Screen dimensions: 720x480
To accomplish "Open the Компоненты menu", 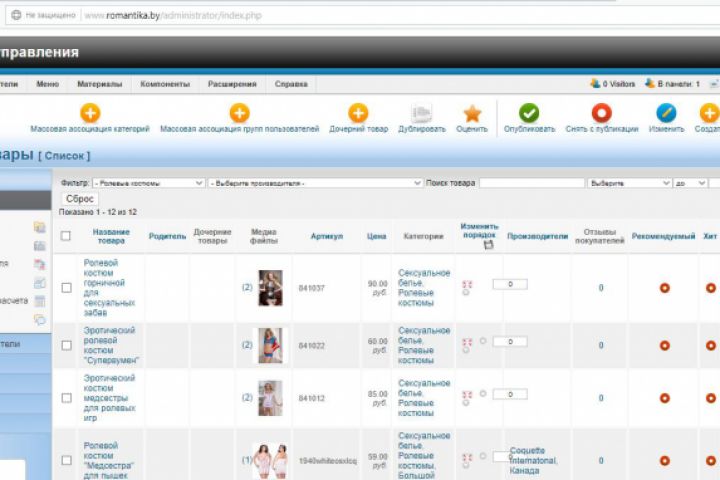I will pyautogui.click(x=165, y=84).
